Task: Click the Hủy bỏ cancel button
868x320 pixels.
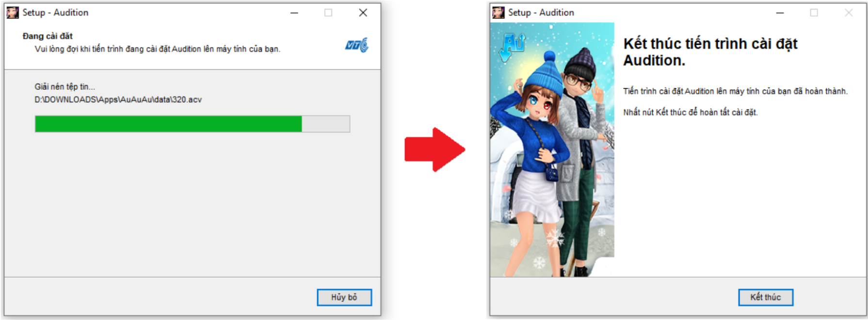Action: point(344,297)
